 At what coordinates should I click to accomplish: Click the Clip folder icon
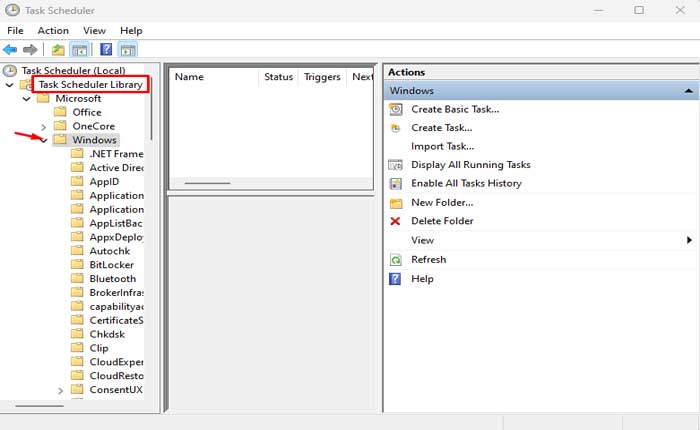77,347
